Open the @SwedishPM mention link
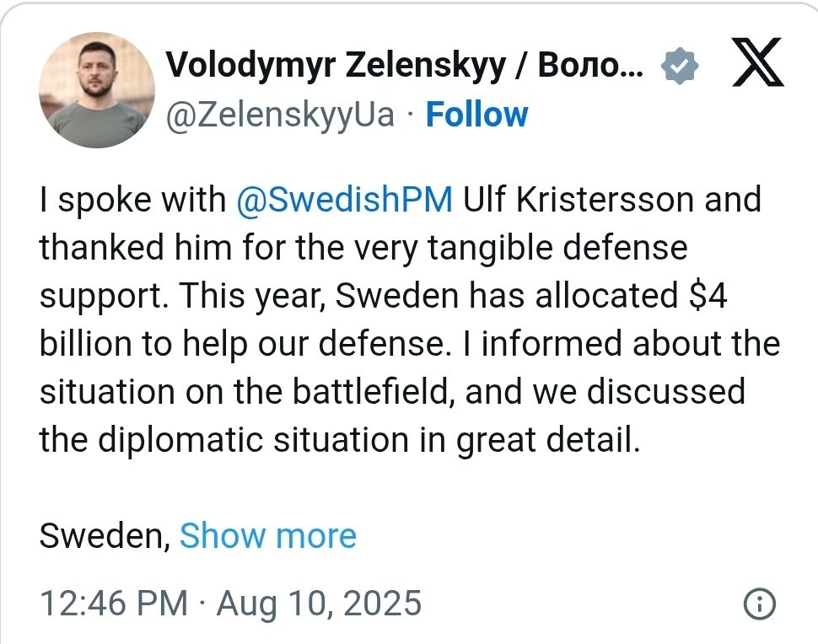Image resolution: width=818 pixels, height=644 pixels. [x=346, y=200]
